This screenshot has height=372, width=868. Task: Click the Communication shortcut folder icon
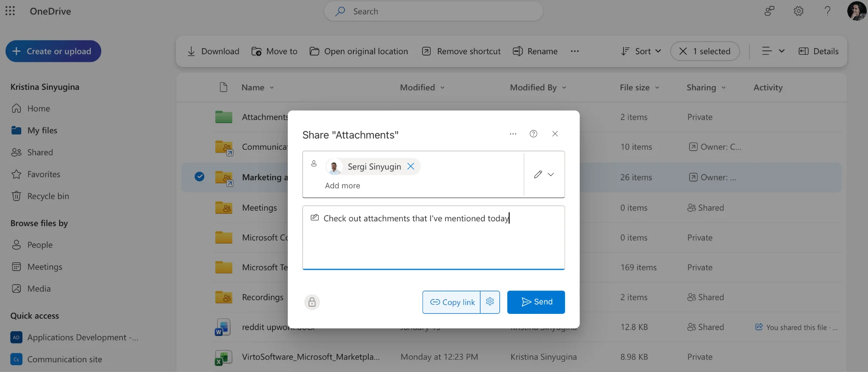[x=224, y=148]
